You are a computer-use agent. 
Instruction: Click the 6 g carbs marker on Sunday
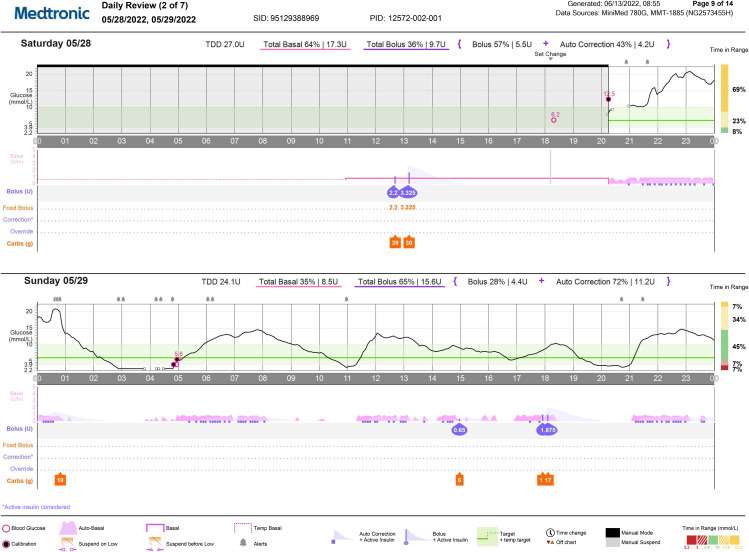click(x=459, y=480)
